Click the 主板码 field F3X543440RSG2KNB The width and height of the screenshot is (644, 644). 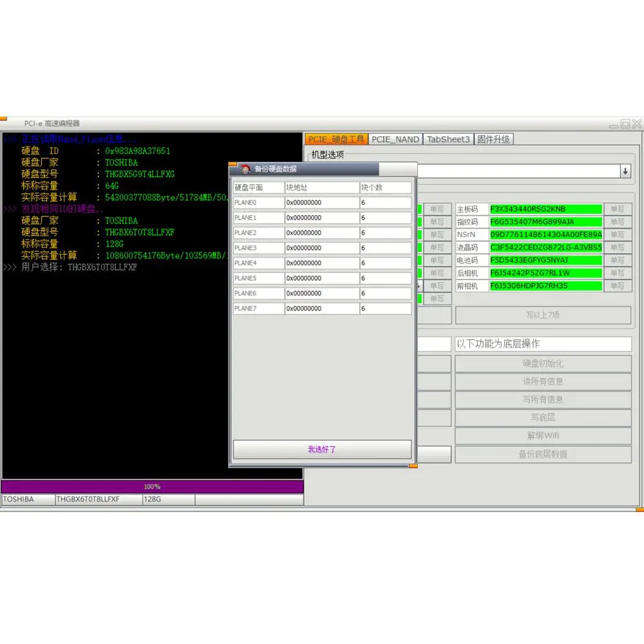546,209
